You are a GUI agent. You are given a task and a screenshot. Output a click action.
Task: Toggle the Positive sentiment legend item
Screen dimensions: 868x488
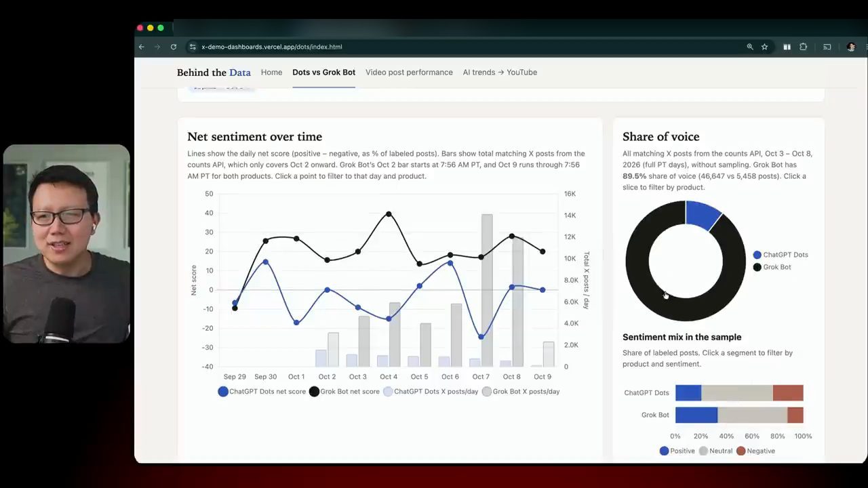677,451
